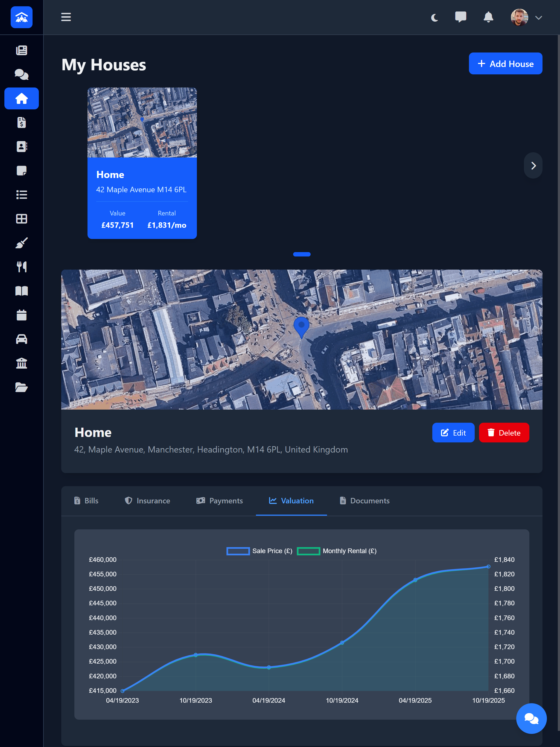Open the vehicles car sidebar icon

22,339
